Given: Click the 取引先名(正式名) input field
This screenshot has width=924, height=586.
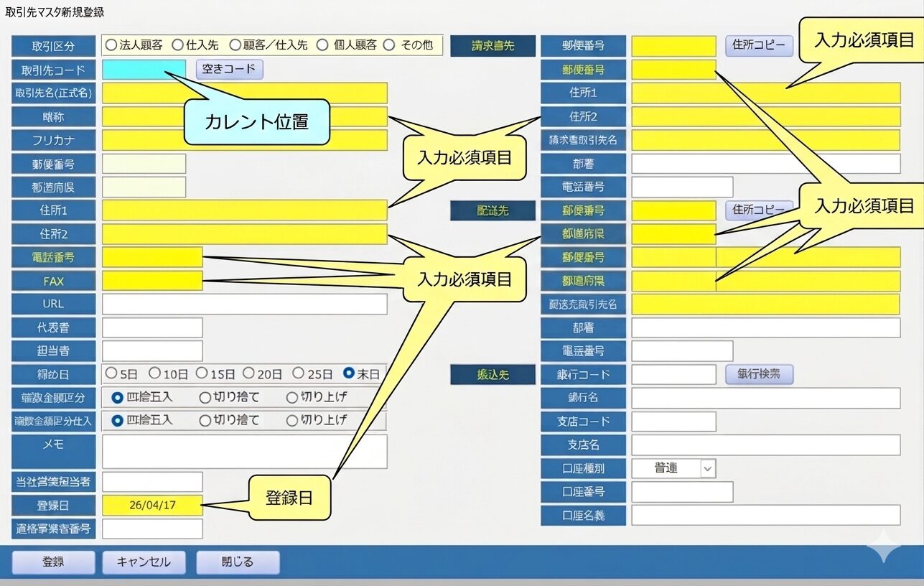Looking at the screenshot, I should [244, 93].
